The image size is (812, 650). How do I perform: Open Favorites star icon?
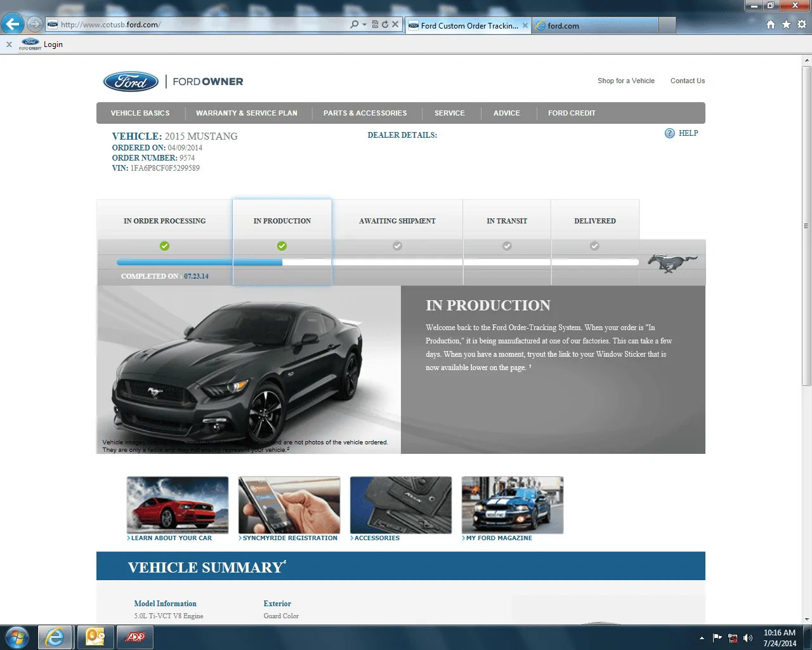pos(786,24)
